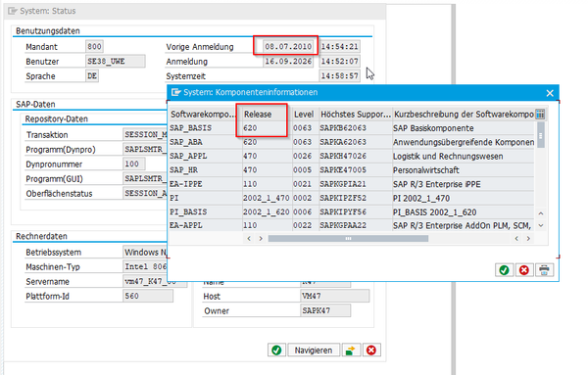588x375 pixels.
Task: Click the vertical scrollbar thumb in component table
Action: 541,135
